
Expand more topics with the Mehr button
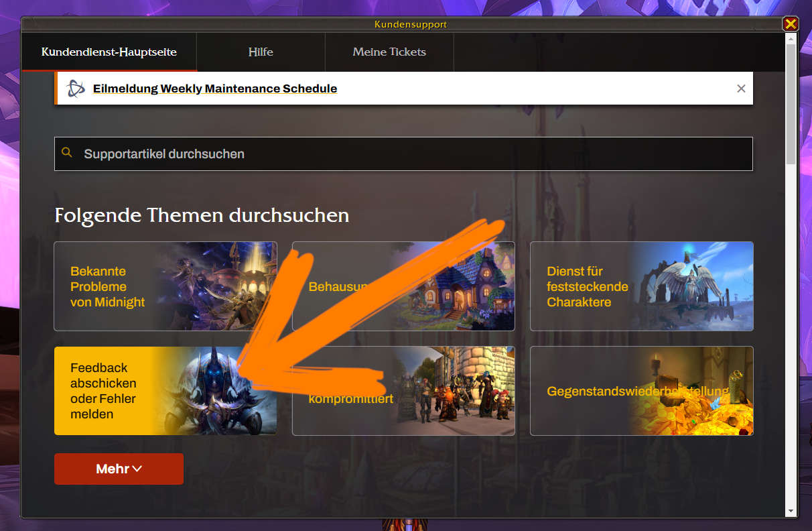pyautogui.click(x=119, y=469)
